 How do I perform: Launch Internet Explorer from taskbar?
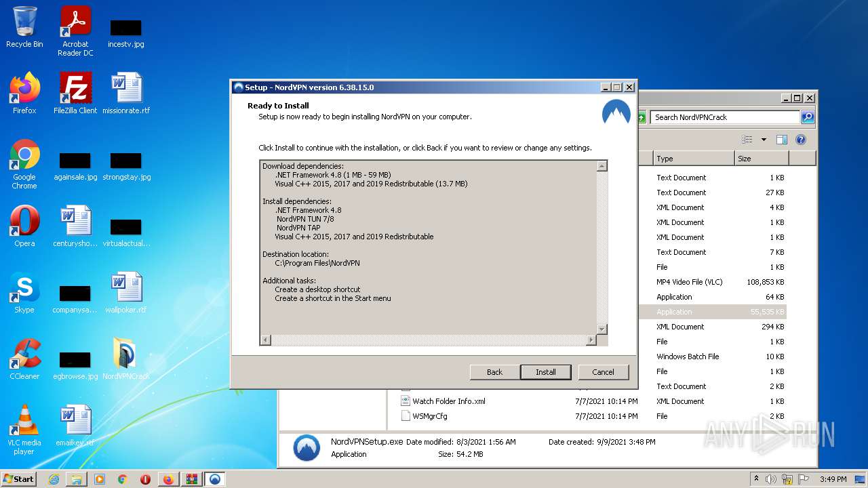[x=54, y=479]
